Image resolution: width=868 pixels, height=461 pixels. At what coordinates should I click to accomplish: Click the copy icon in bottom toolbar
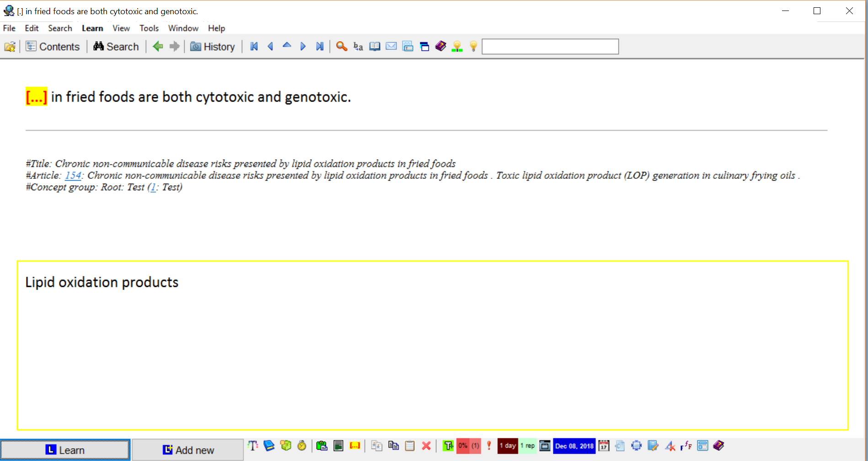[x=393, y=445]
